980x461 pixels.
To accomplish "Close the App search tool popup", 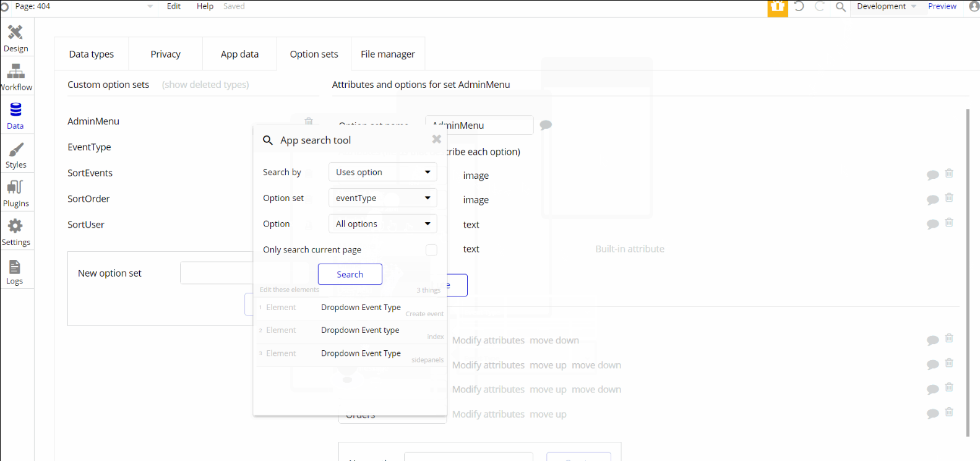I will [436, 139].
